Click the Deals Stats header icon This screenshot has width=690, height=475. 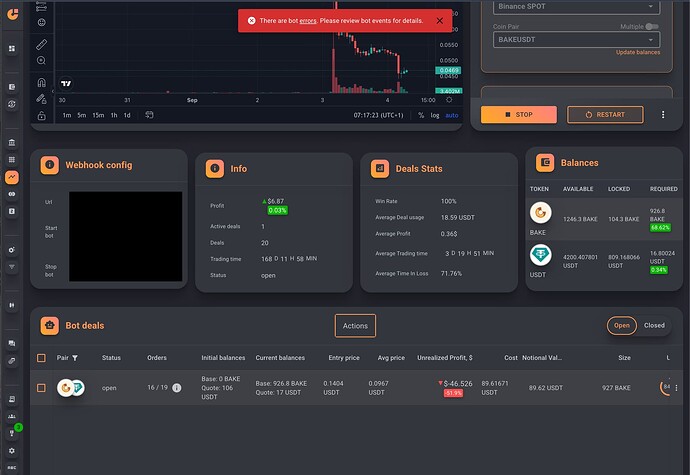(x=380, y=169)
